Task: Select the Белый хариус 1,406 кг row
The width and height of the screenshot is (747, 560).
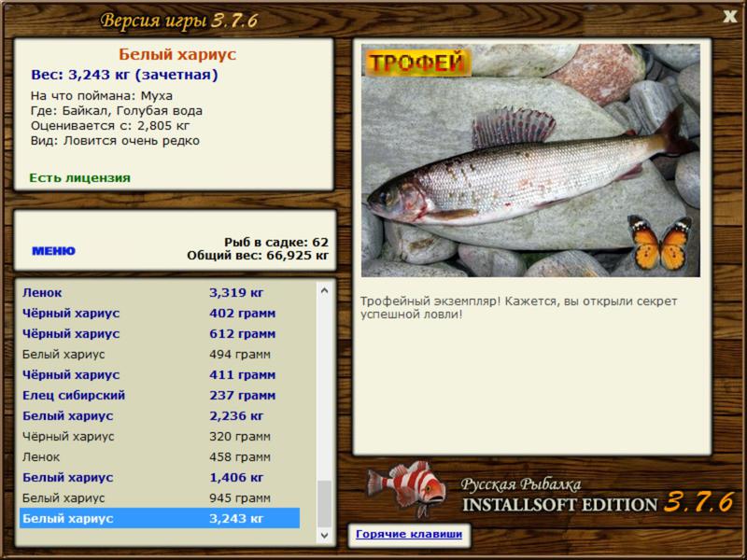Action: pyautogui.click(x=160, y=477)
